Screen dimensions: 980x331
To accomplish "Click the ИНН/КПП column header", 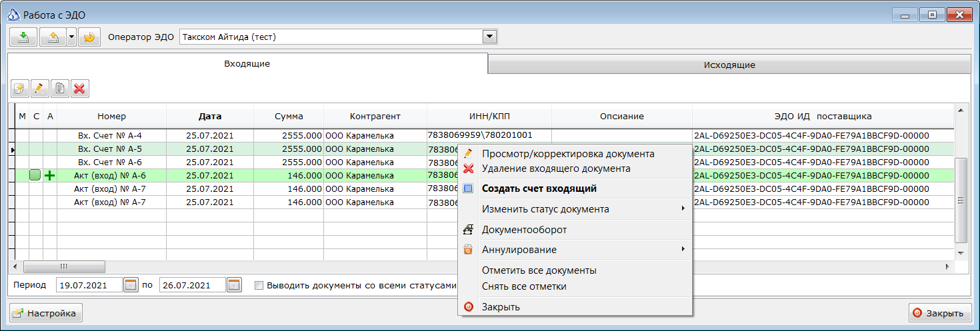I will (x=489, y=116).
